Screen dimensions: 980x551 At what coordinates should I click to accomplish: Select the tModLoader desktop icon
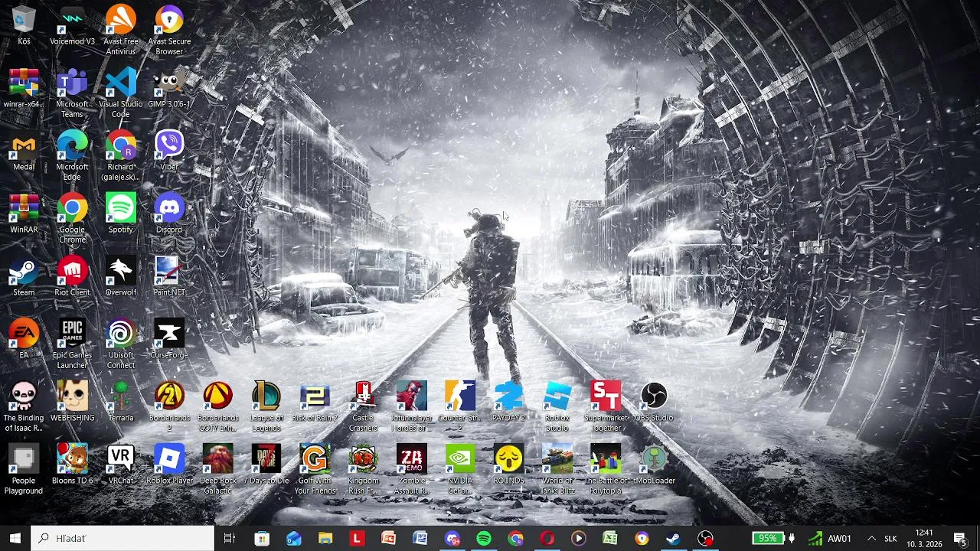(x=654, y=465)
